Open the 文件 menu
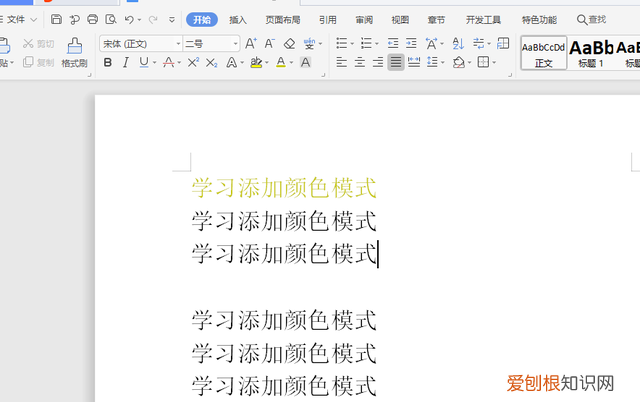This screenshot has height=402, width=640. 16,20
